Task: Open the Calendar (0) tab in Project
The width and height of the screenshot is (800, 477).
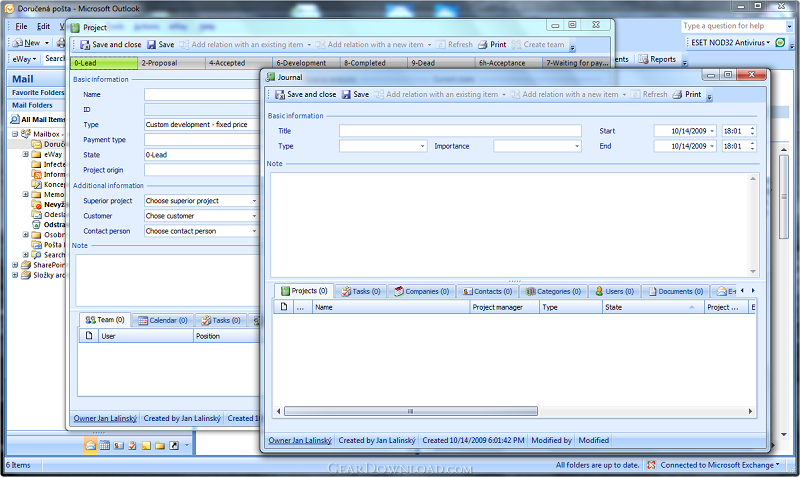Action: click(163, 320)
